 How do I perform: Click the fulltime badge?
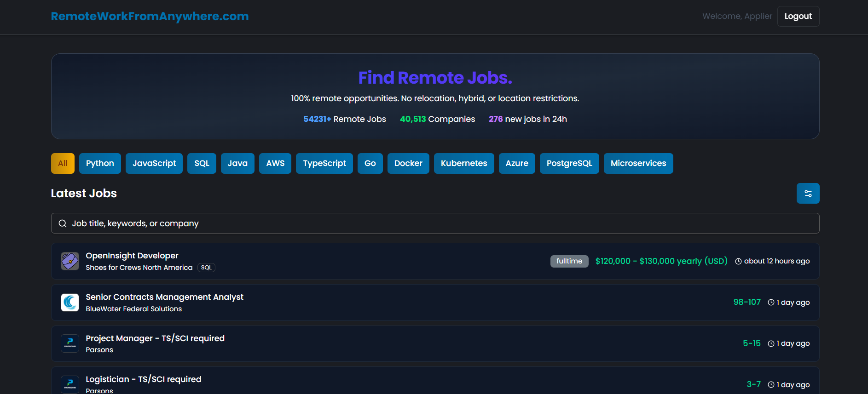coord(569,261)
